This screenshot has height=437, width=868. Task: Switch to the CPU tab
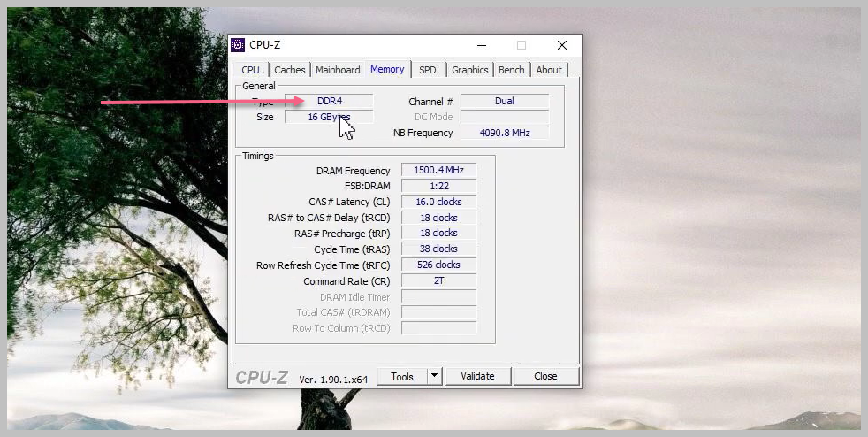pyautogui.click(x=250, y=70)
